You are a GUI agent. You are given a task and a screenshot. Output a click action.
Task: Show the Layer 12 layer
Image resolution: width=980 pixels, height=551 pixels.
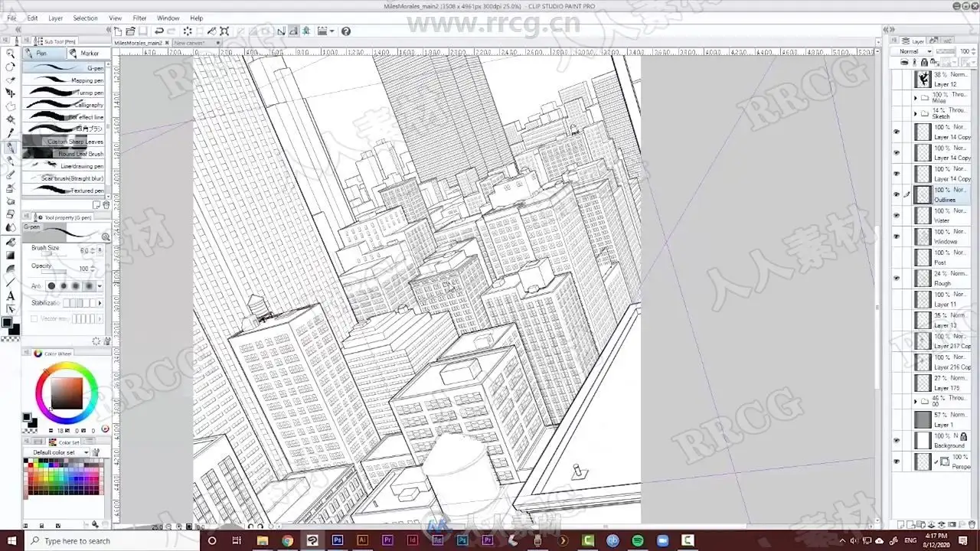click(897, 79)
